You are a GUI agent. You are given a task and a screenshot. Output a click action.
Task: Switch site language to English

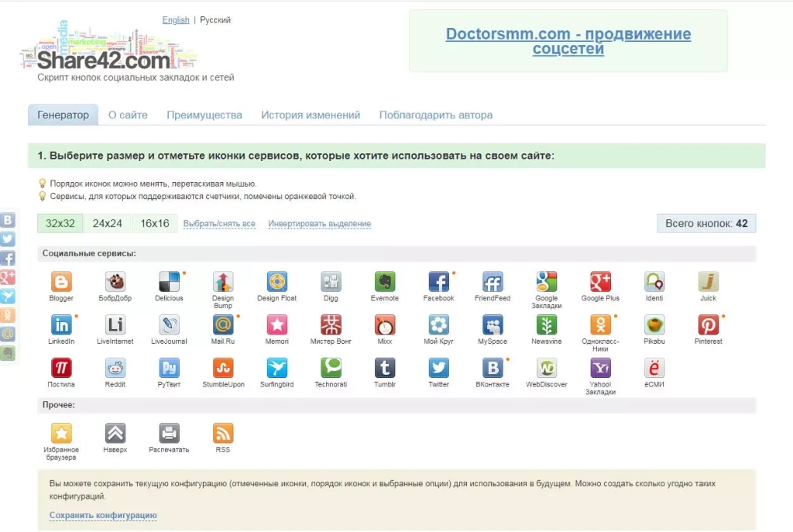pyautogui.click(x=176, y=19)
